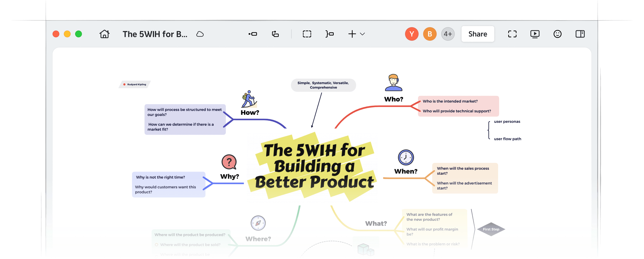Add a boundary around selected topics

pos(307,34)
